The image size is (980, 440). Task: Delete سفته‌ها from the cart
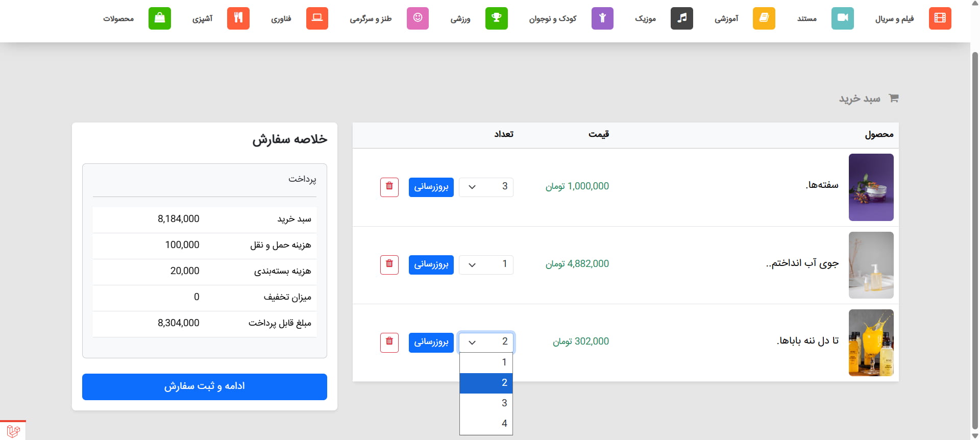(x=389, y=187)
